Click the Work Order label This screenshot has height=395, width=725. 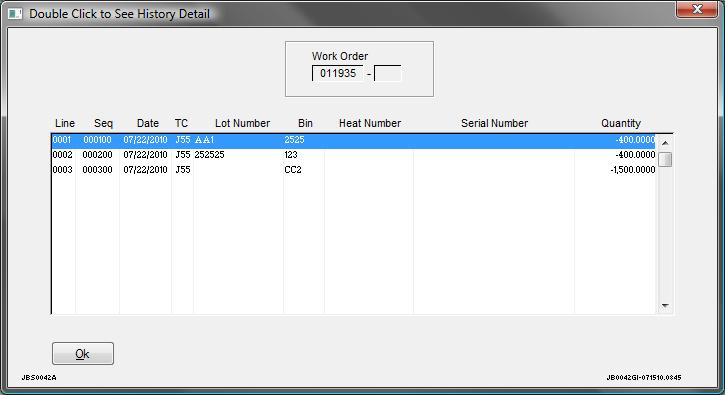[340, 56]
